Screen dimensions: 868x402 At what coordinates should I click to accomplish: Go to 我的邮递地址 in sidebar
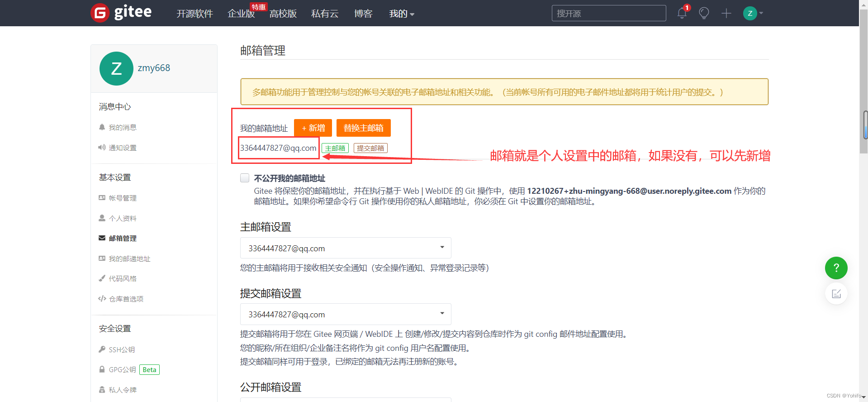129,259
